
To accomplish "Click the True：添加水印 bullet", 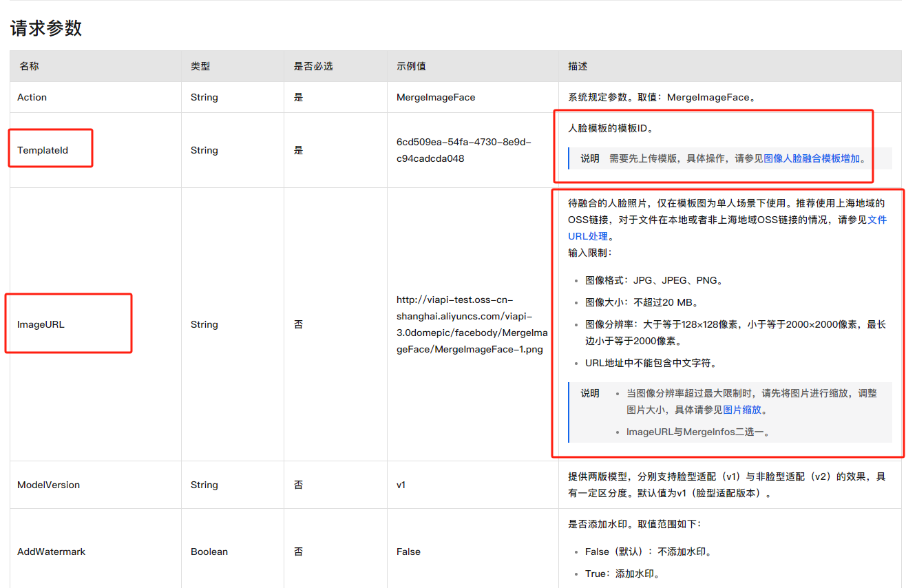I will (x=623, y=574).
